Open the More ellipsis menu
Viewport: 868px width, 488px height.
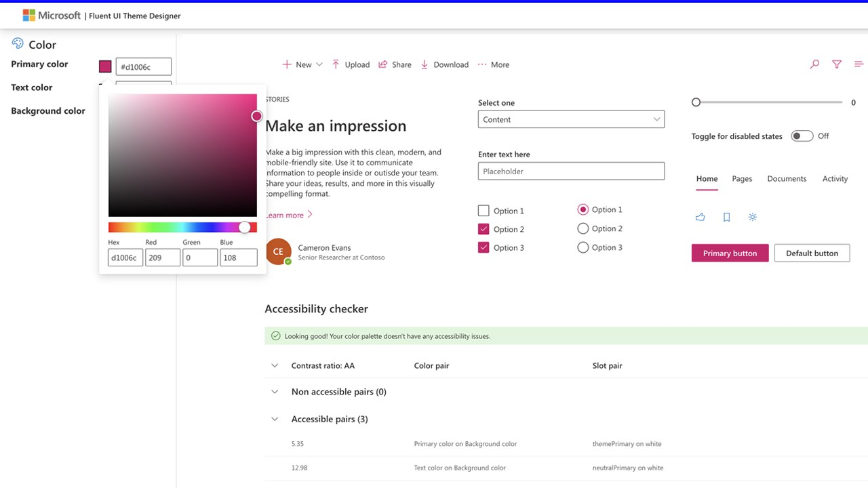coord(482,64)
